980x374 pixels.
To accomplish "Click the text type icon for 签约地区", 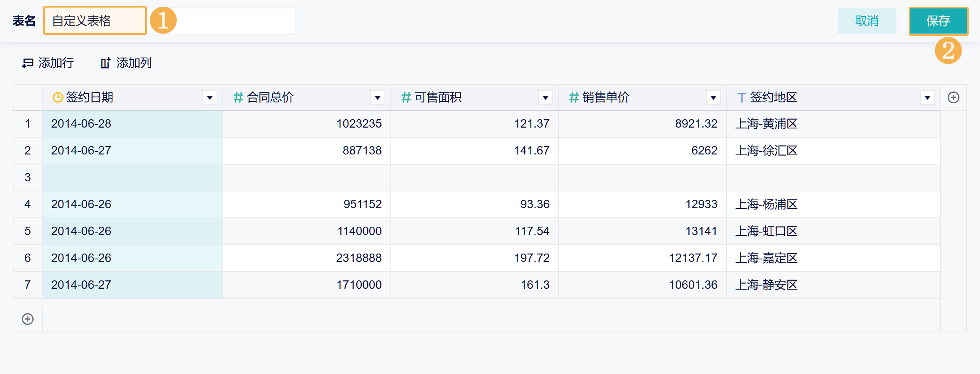I will [x=741, y=97].
